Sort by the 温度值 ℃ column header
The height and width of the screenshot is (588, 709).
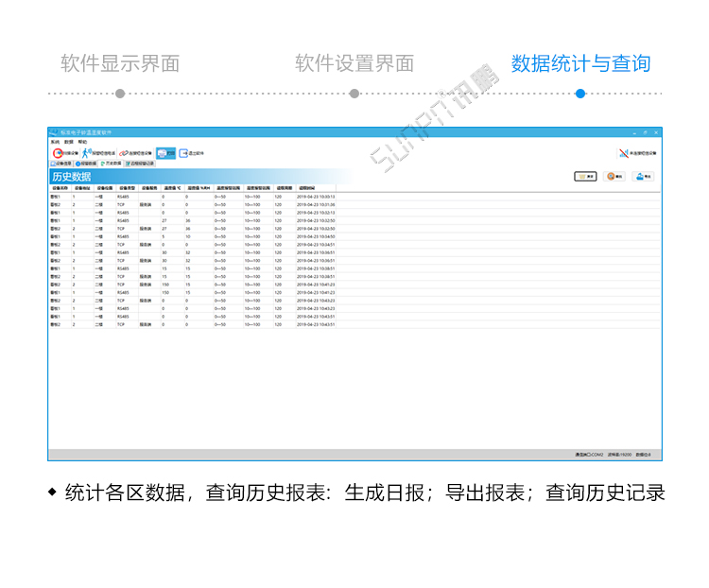click(172, 188)
